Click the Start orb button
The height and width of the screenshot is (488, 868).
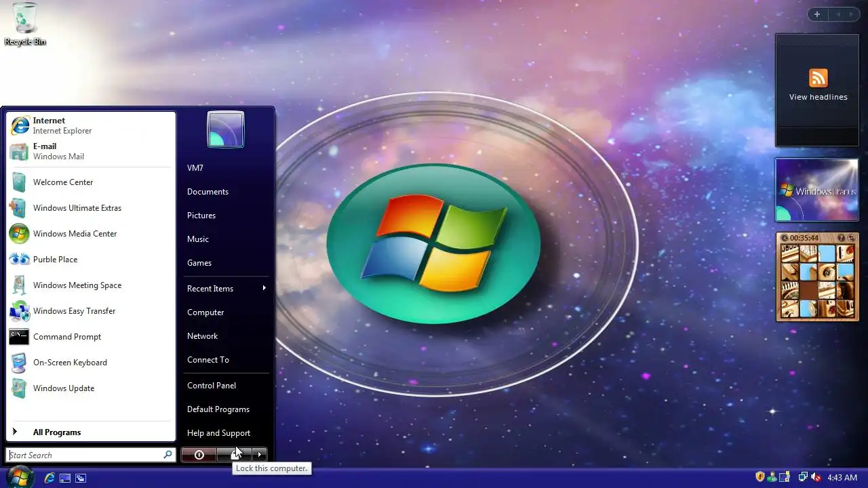click(x=20, y=477)
